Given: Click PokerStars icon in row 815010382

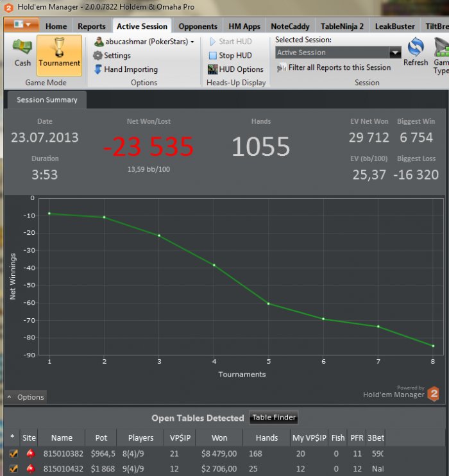Looking at the screenshot, I should pyautogui.click(x=30, y=454).
